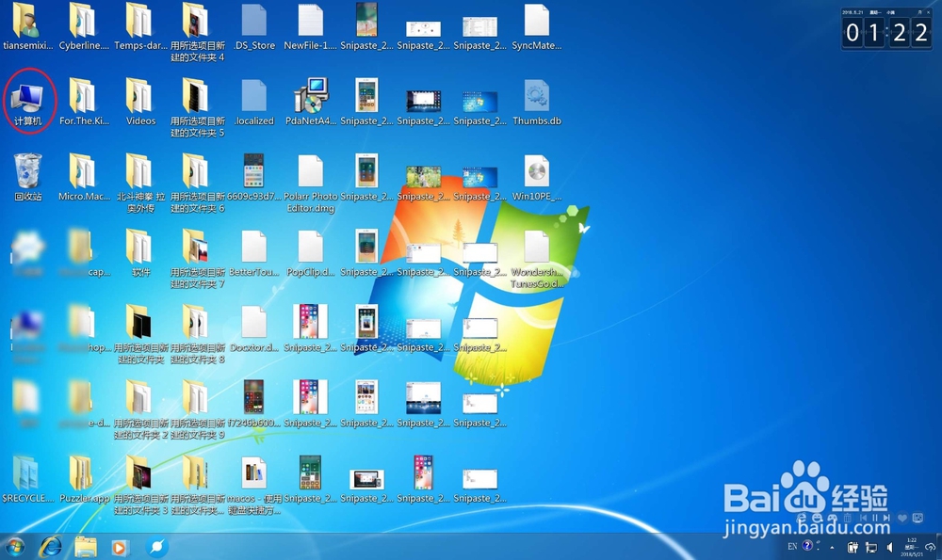Image resolution: width=942 pixels, height=560 pixels.
Task: Close the flip clock widget
Action: pos(928,12)
